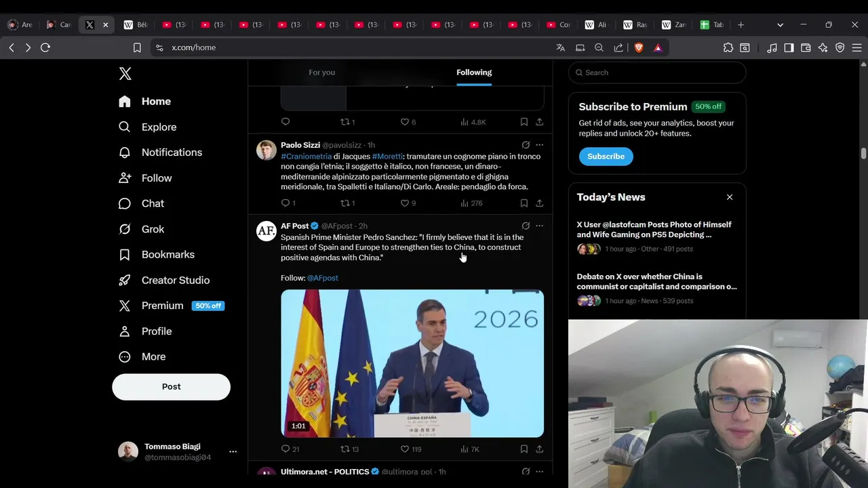Image resolution: width=868 pixels, height=488 pixels.
Task: View analytics of the AF Post post
Action: [x=465, y=449]
